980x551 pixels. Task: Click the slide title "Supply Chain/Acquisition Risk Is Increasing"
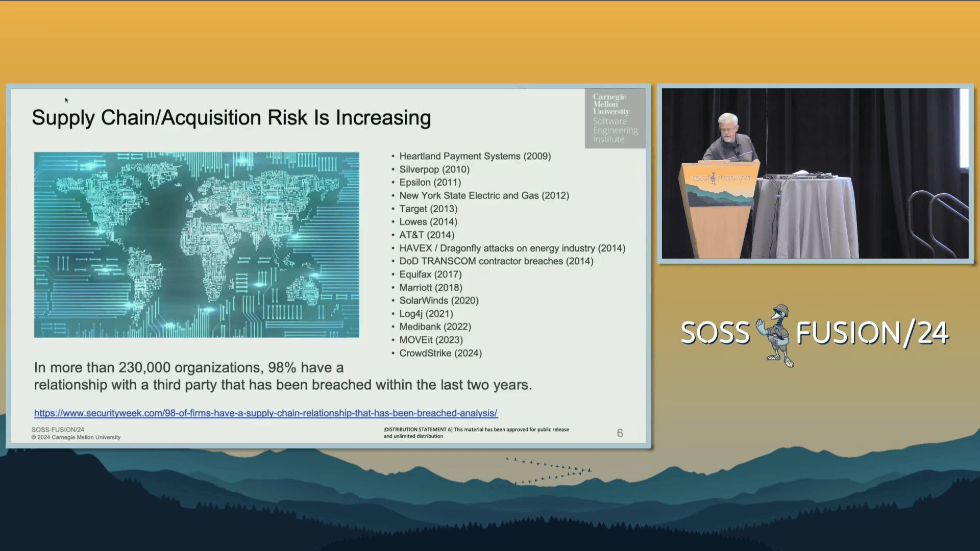[231, 118]
